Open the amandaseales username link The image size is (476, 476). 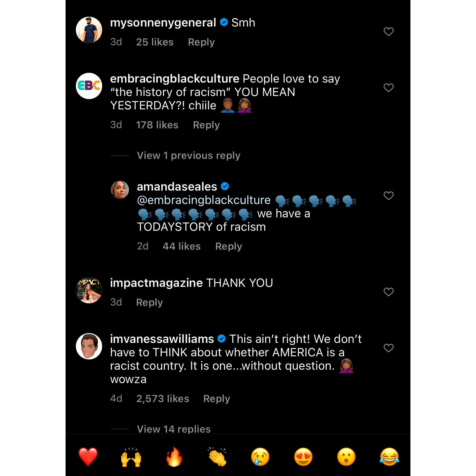point(177,186)
